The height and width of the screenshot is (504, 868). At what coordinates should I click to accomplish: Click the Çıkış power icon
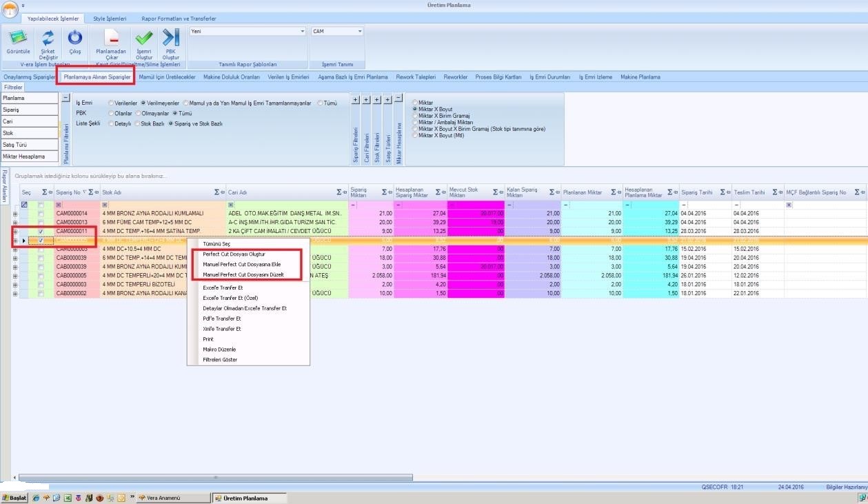click(x=74, y=39)
